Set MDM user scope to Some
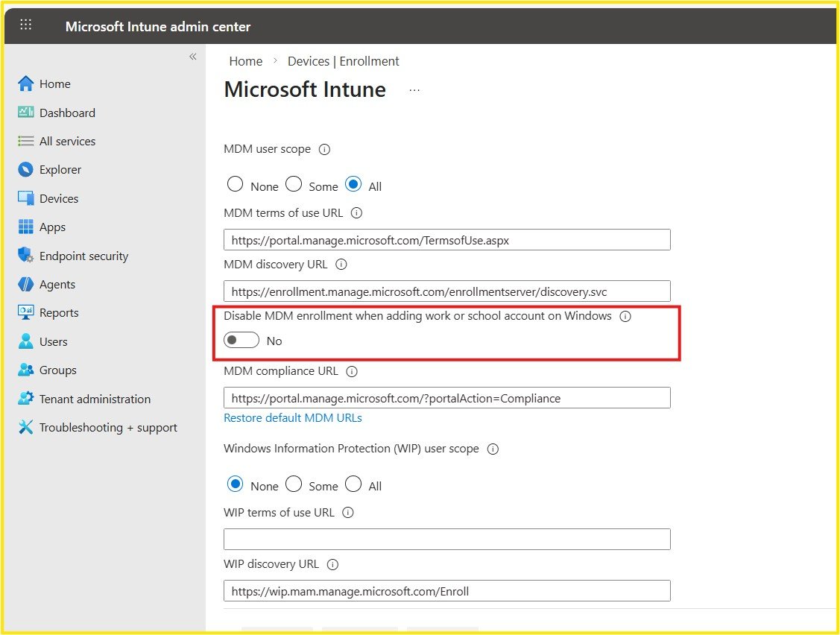 click(294, 184)
